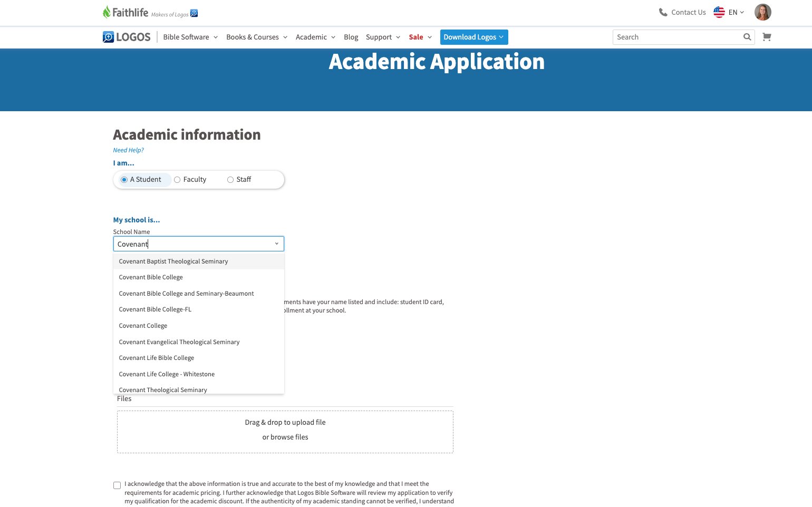Expand the Support menu
The image size is (812, 507).
click(383, 37)
